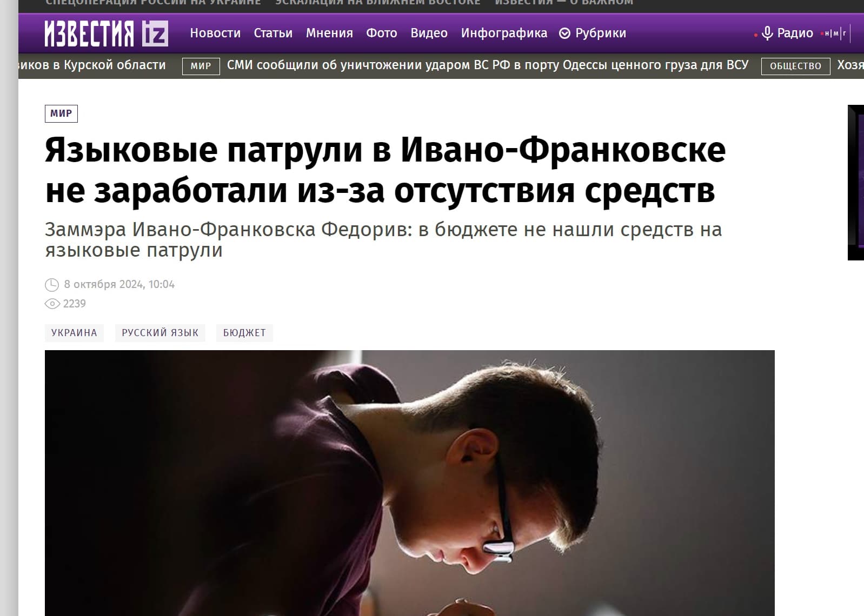Open the Мнения section
This screenshot has width=864, height=616.
click(329, 34)
